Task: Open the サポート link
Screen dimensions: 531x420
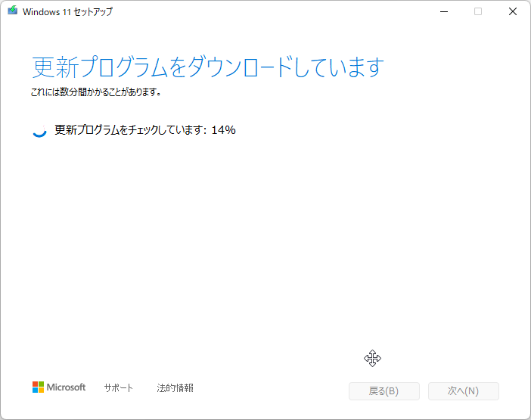Action: 118,387
